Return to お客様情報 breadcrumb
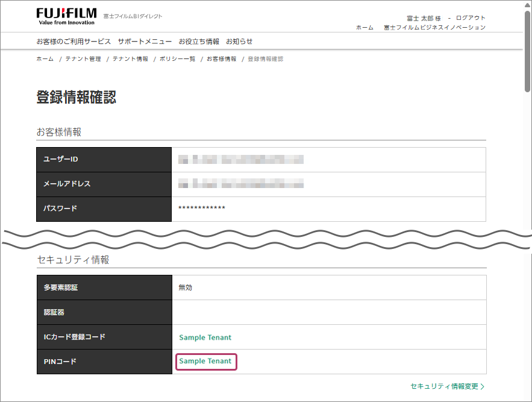 (x=222, y=59)
